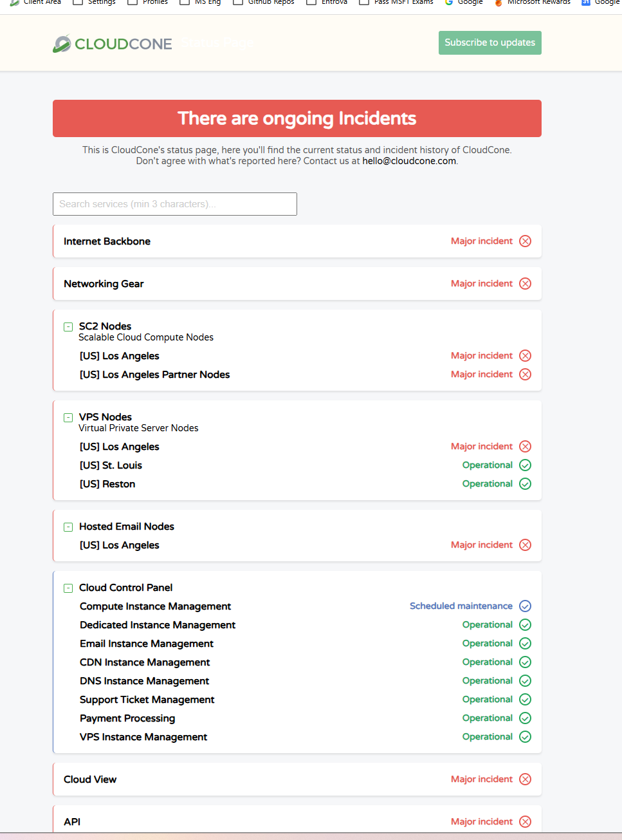Click Subscribe to updates button
Viewport: 622px width, 840px height.
(490, 42)
